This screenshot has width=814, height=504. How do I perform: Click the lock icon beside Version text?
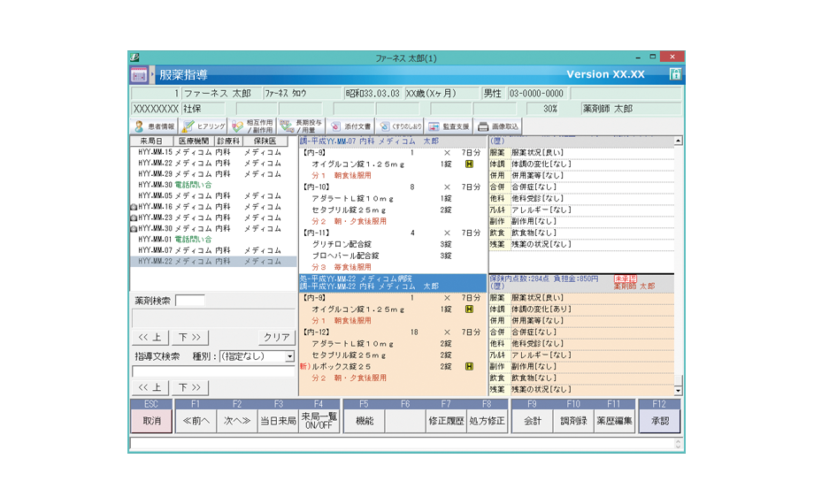675,74
